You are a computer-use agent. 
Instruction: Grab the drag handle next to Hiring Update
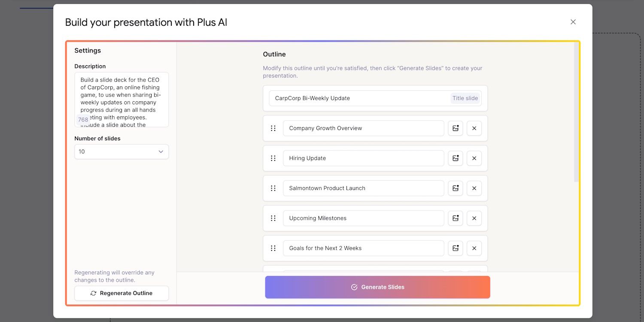pyautogui.click(x=273, y=158)
